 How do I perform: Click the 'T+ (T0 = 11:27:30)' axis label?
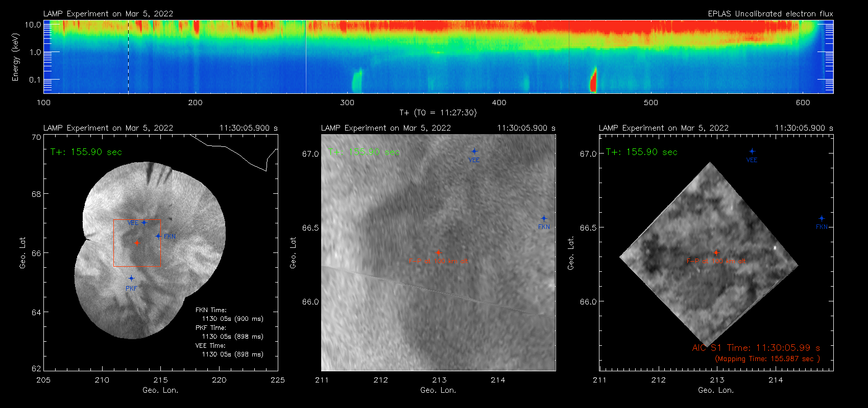438,113
